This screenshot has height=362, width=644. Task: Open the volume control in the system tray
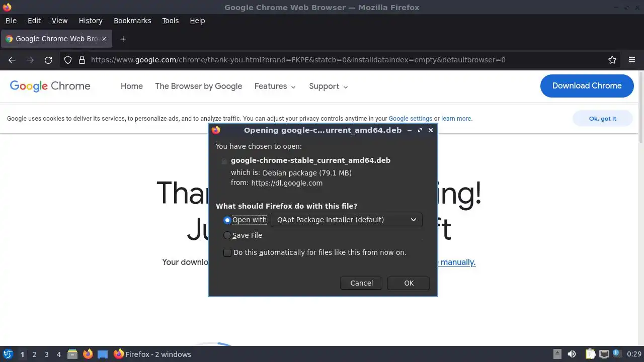coord(572,354)
